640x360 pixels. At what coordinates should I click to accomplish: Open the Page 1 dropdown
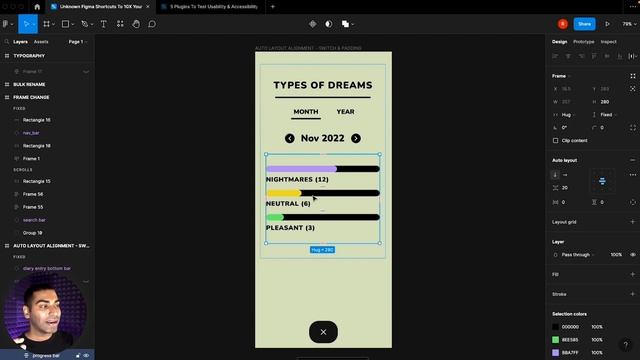pos(78,42)
